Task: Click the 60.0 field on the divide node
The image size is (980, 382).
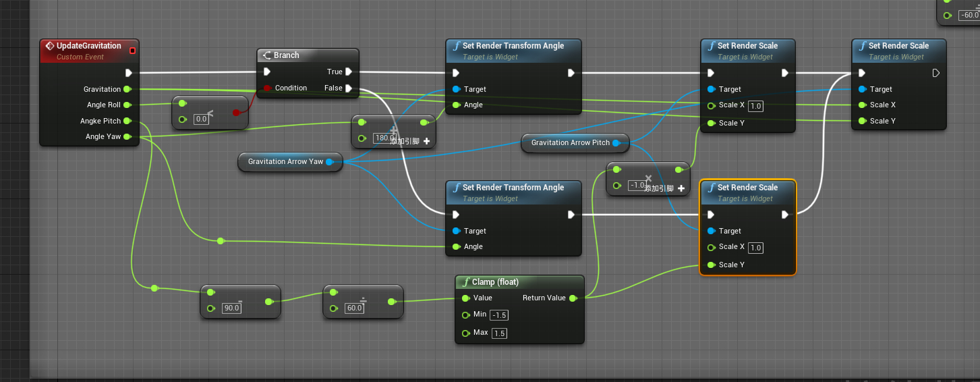Action: (354, 308)
